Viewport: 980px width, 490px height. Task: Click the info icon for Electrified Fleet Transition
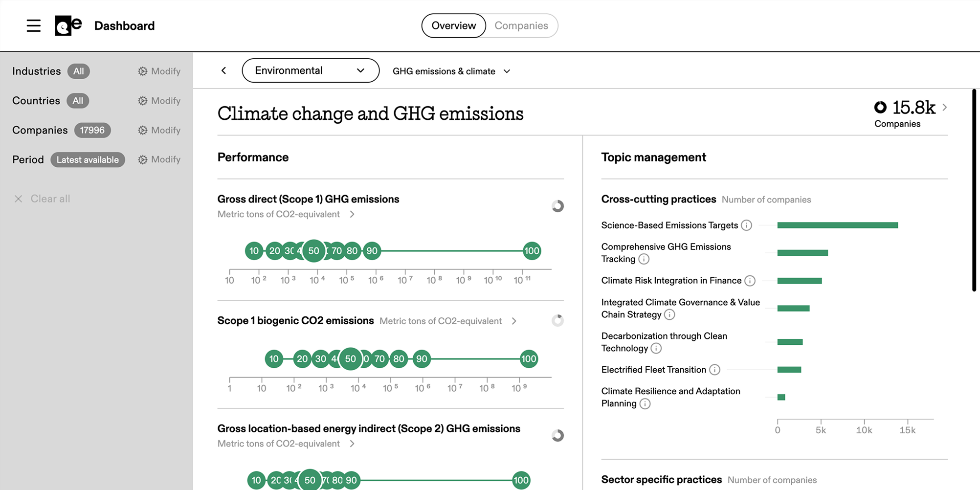click(715, 370)
